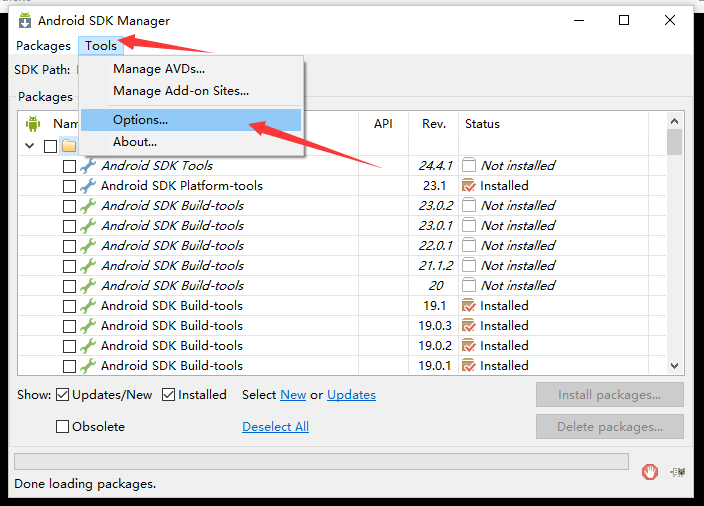Click the Install packages... button
Screen dimensions: 704x506
coord(610,395)
